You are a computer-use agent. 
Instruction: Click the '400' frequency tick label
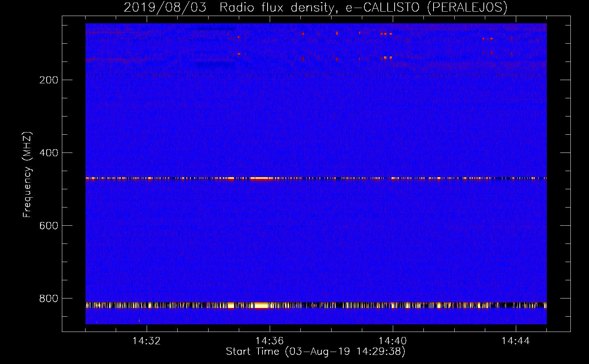49,153
